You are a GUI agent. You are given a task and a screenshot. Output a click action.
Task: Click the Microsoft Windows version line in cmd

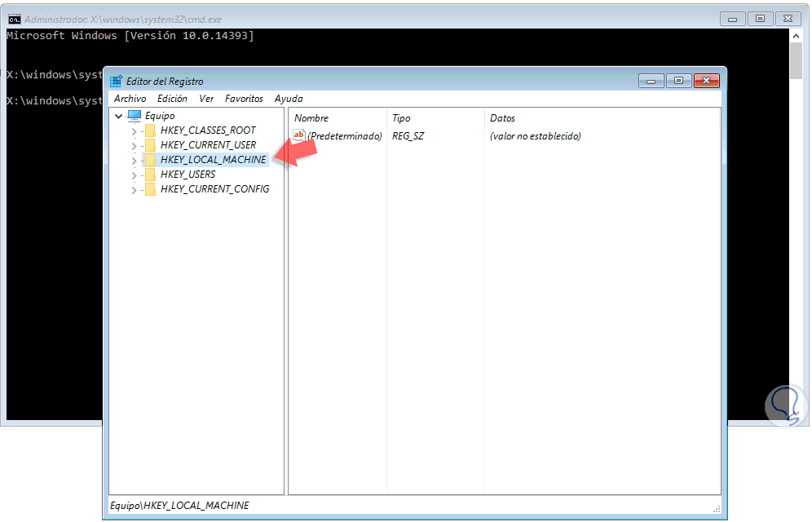pyautogui.click(x=130, y=36)
